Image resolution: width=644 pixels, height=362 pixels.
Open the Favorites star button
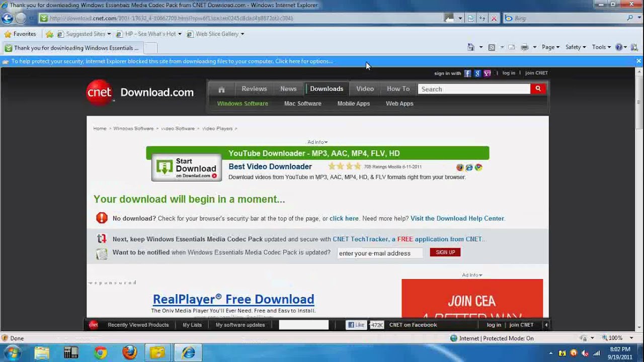coord(20,34)
